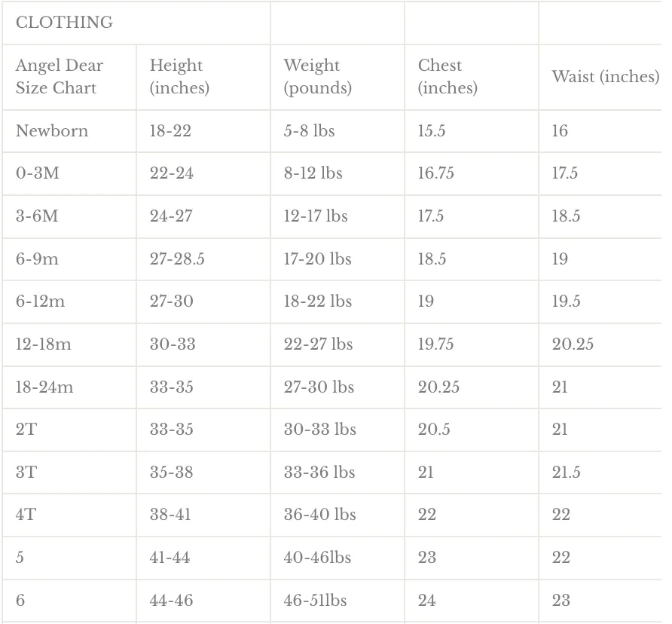Screen dimensions: 672x624
Task: Click the Newborn chest value 15.5
Action: coord(432,131)
